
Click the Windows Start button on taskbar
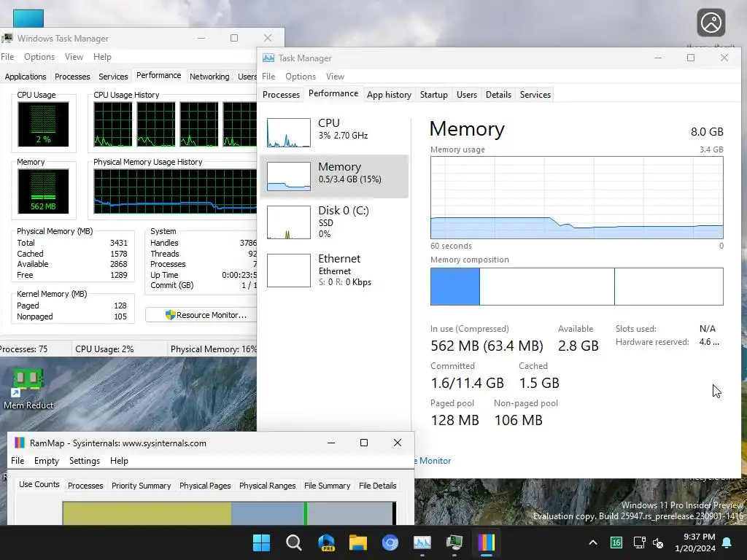click(261, 542)
